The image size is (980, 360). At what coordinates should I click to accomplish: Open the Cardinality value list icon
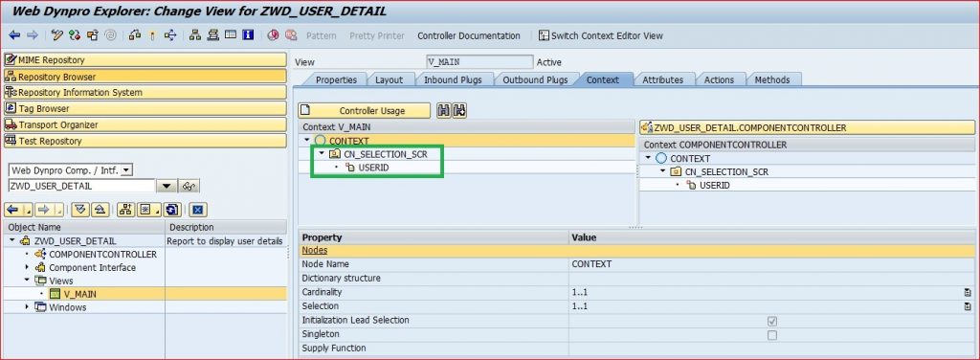click(x=968, y=293)
